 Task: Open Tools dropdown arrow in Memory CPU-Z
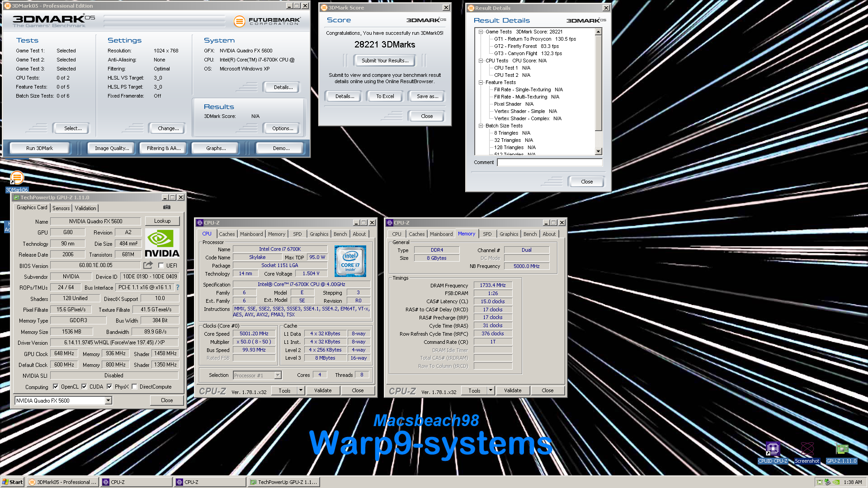[x=491, y=391]
